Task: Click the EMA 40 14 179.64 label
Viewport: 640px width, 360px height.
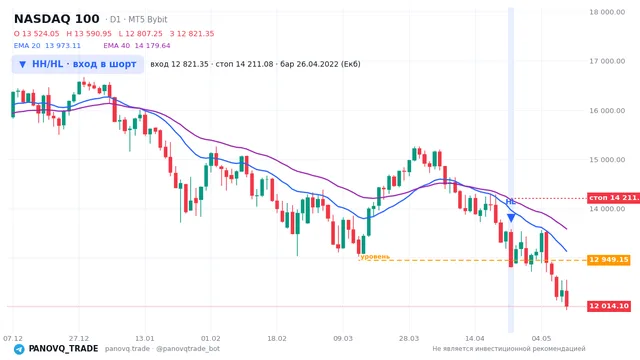Action: pyautogui.click(x=137, y=46)
